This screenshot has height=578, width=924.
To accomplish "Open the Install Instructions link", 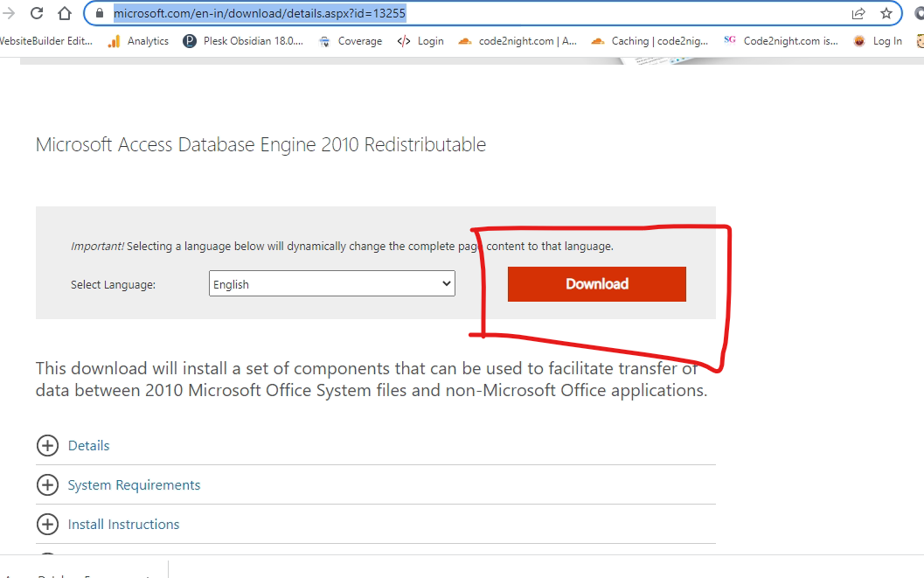I will click(x=124, y=525).
